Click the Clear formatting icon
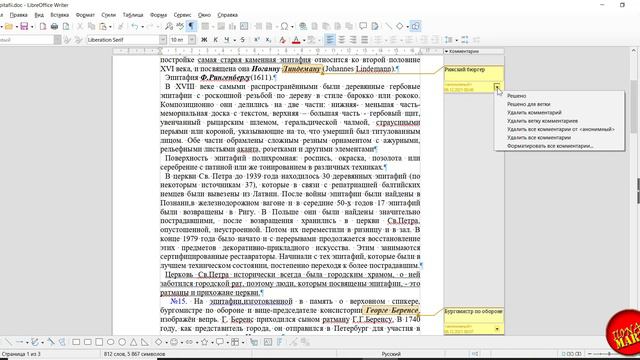The width and height of the screenshot is (640, 360). click(282, 40)
